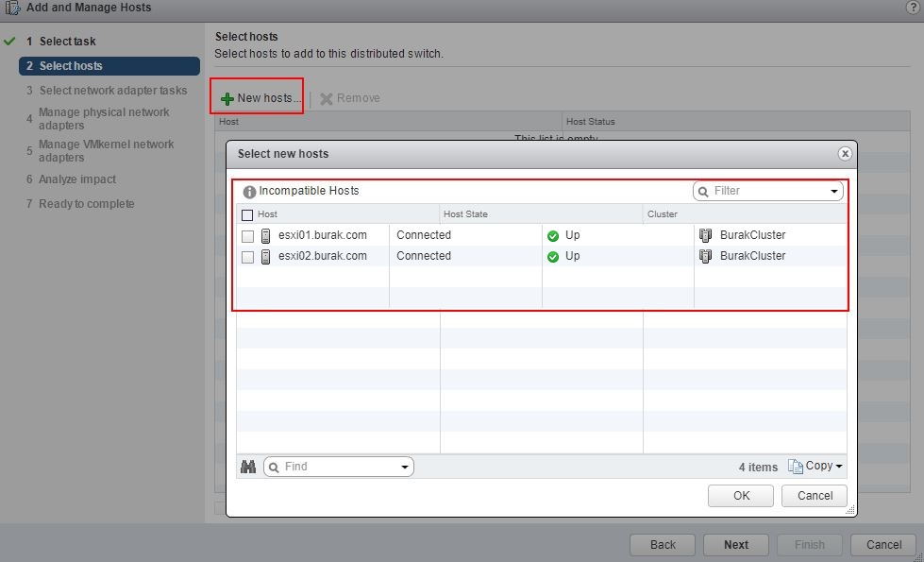The image size is (924, 562).
Task: Check the esxi02.burak.com host checkbox
Action: [x=247, y=257]
